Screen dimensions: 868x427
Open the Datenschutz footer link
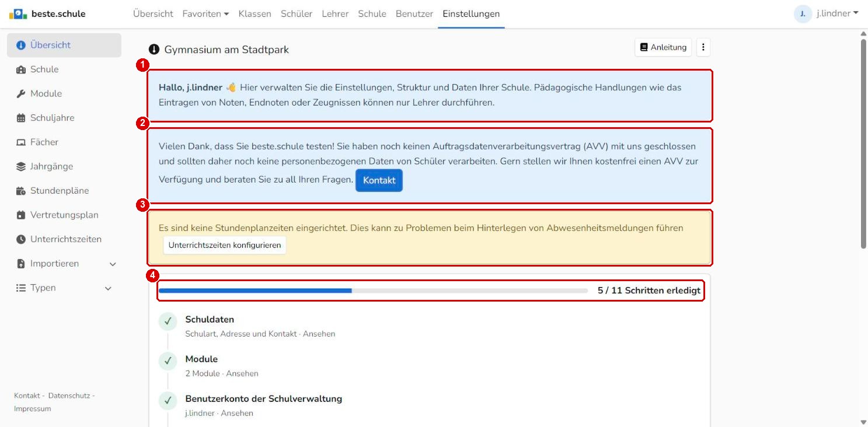click(69, 395)
